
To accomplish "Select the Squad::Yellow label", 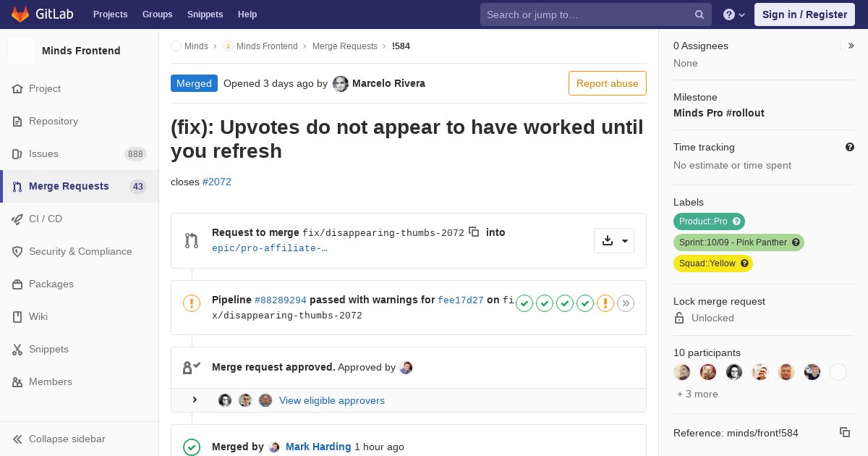I will click(x=713, y=263).
